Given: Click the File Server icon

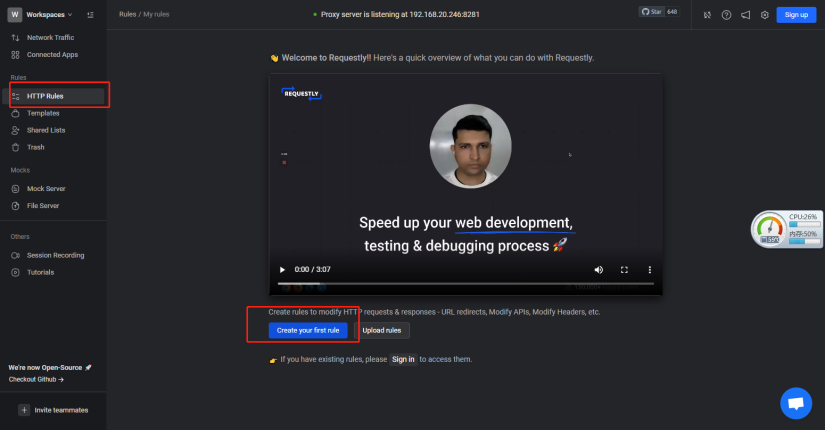Looking at the screenshot, I should (15, 206).
